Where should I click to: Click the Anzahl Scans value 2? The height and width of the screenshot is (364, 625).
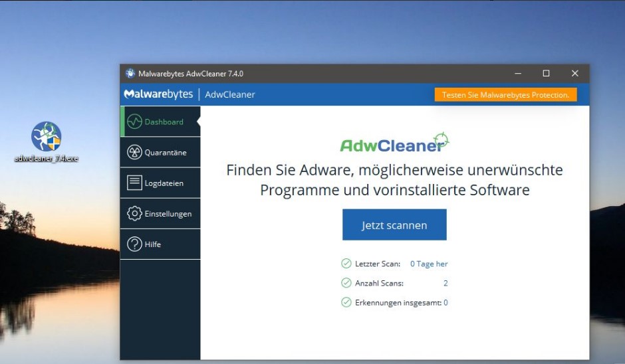click(x=445, y=283)
